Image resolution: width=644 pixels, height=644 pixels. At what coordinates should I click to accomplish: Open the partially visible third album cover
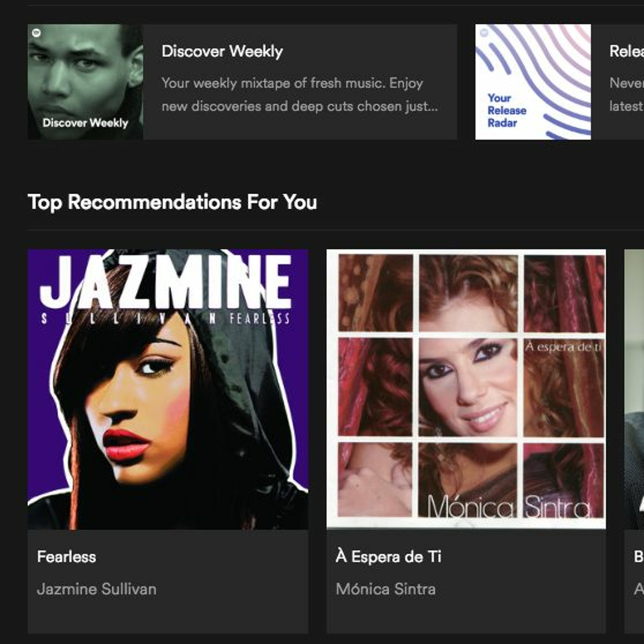tap(634, 389)
